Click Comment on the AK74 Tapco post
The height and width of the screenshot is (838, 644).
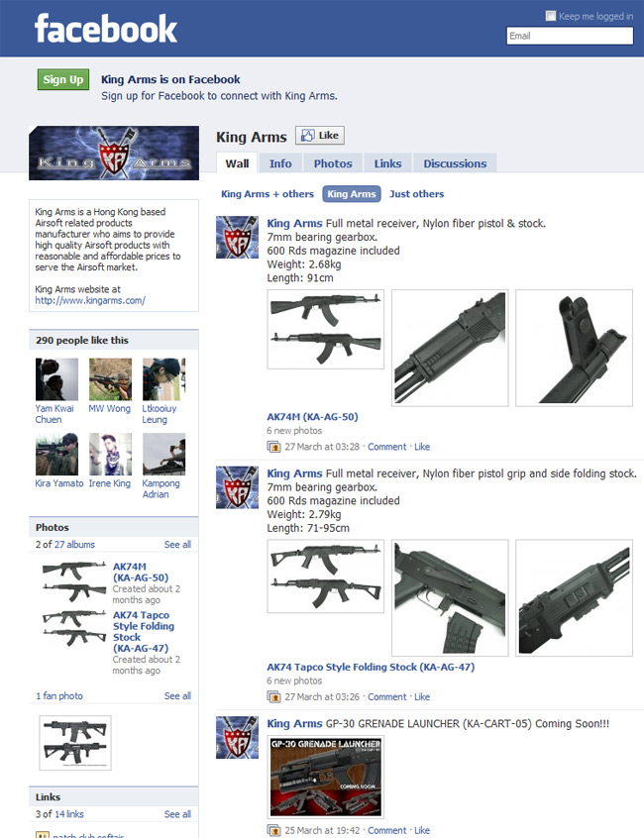coord(387,697)
